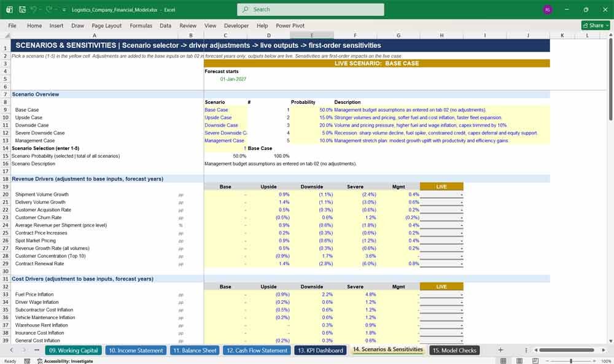Open the Customize Quick Access Toolbar dropdown
Screen dimensions: 614x364
pos(64,10)
